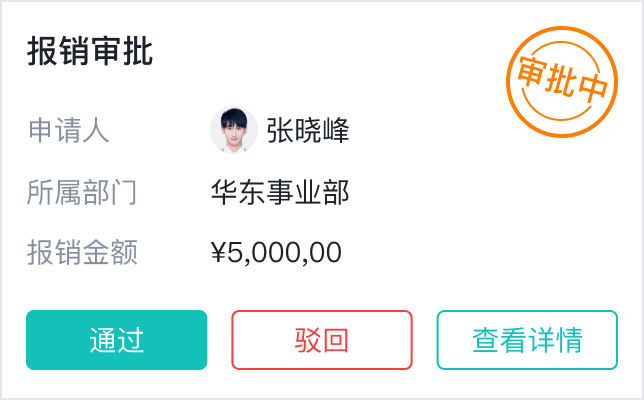Click the 报销金额 field label
Screen dimensions: 644x400
coord(82,253)
